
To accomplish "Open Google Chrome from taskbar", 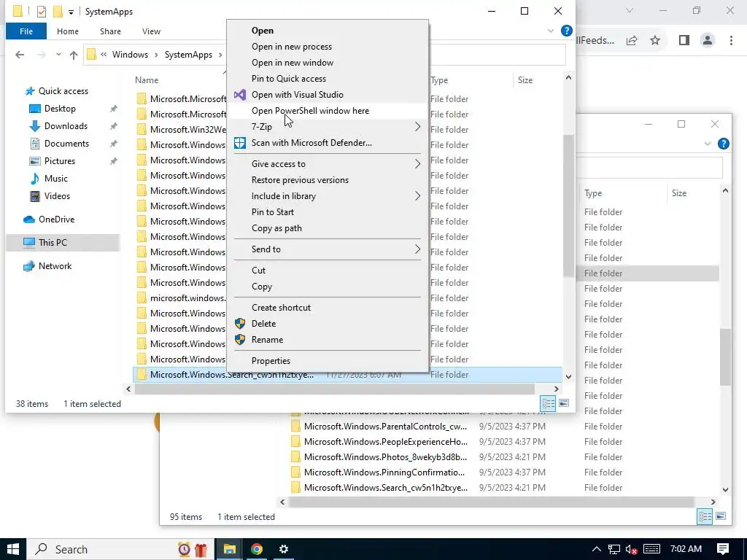I will tap(257, 549).
